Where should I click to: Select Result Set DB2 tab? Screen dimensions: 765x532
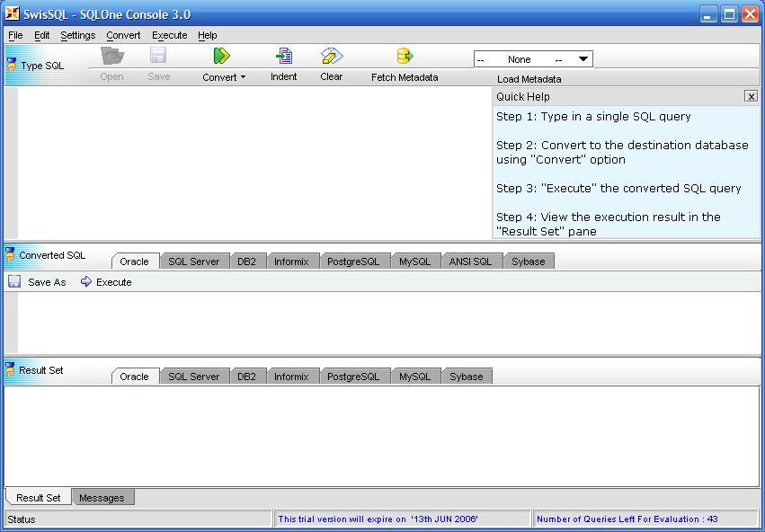[x=247, y=377]
